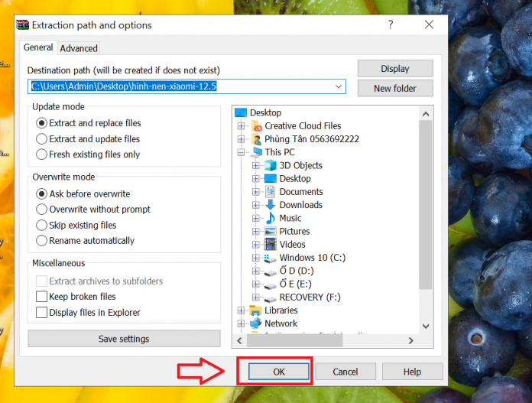
Task: Click the Network globe icon
Action: tap(256, 323)
